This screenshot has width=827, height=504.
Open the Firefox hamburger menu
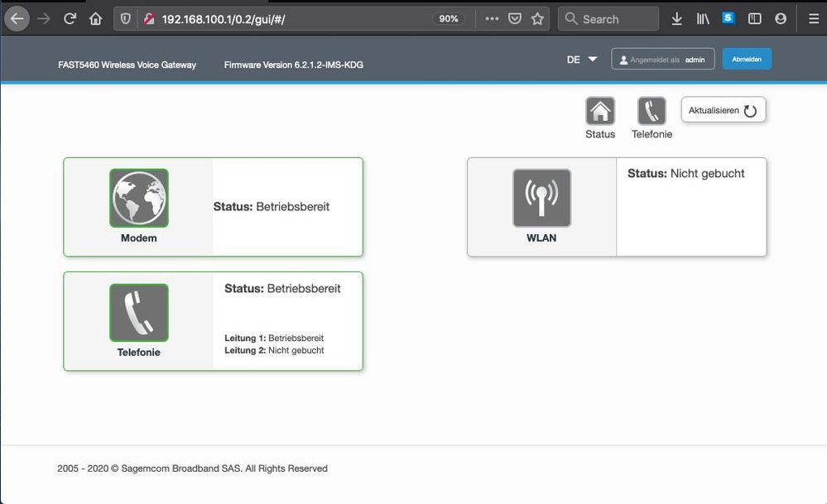click(x=814, y=19)
